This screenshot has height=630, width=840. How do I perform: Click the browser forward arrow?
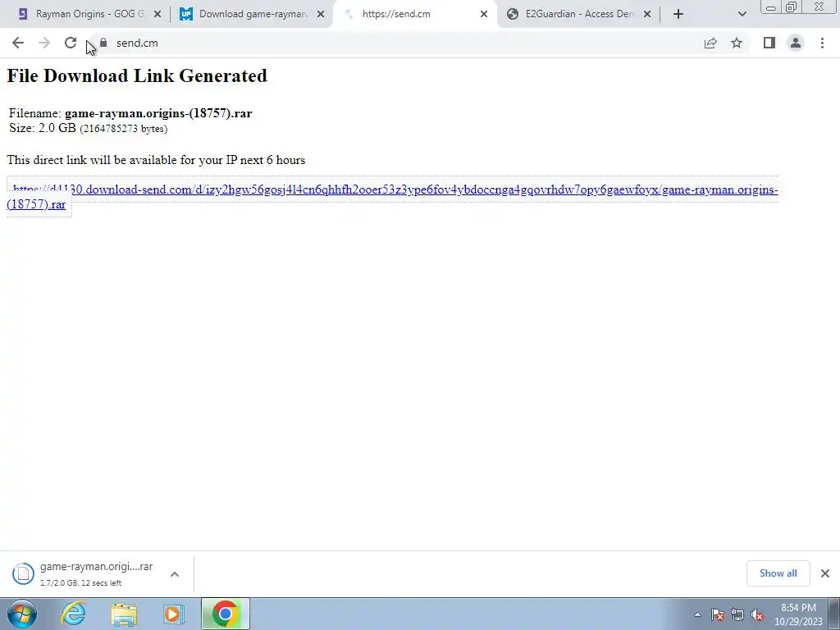coord(44,43)
